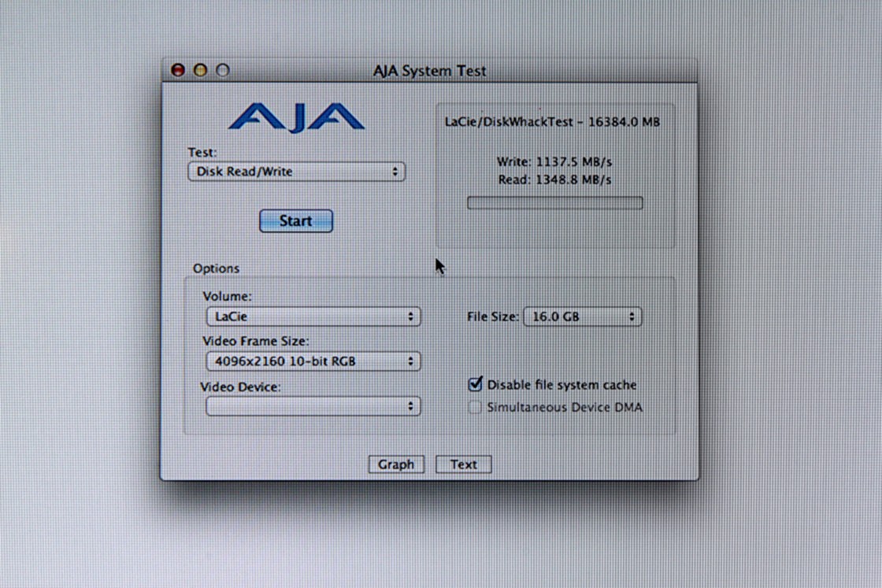Open the empty Video Device dropdown
Screen dimensions: 882x588
click(313, 406)
